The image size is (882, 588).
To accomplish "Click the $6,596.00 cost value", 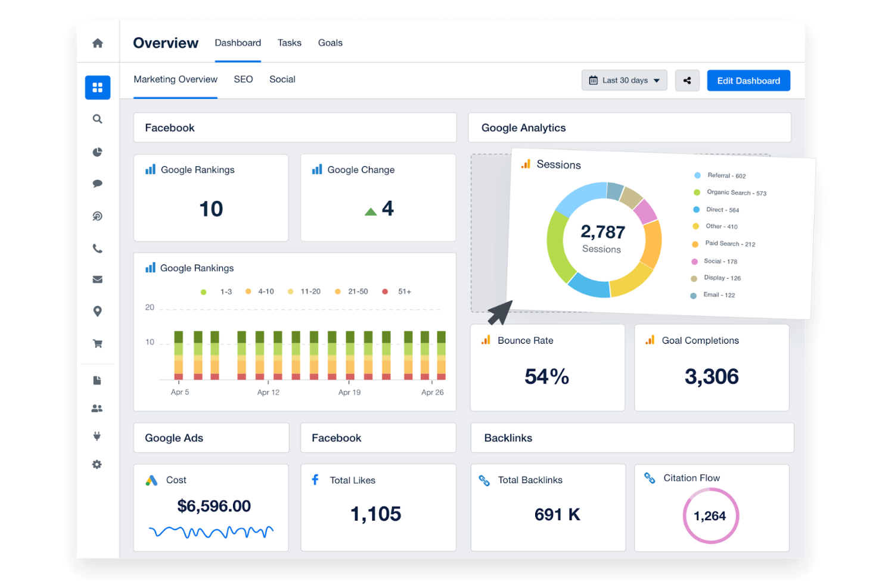I will (x=214, y=506).
